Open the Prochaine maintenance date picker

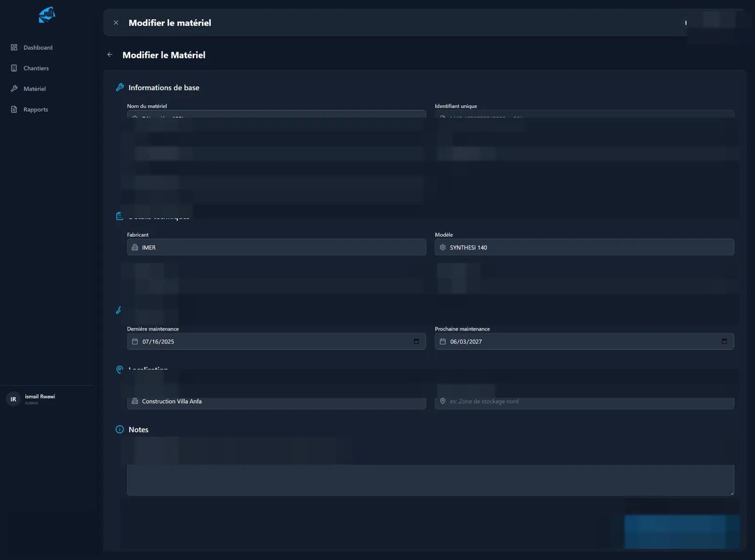click(724, 342)
